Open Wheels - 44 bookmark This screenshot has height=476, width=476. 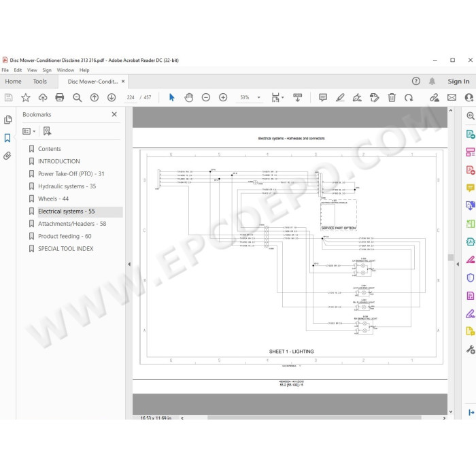[53, 199]
